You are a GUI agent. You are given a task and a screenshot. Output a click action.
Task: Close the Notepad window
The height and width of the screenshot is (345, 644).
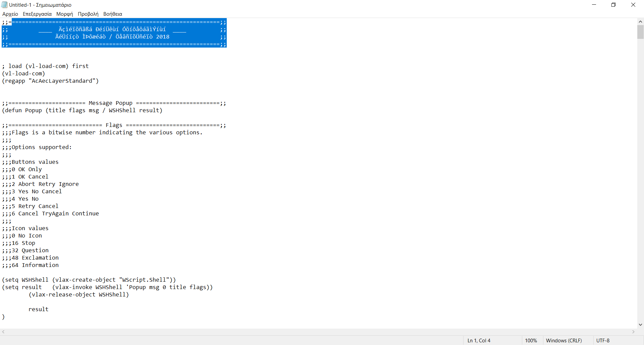click(x=633, y=5)
